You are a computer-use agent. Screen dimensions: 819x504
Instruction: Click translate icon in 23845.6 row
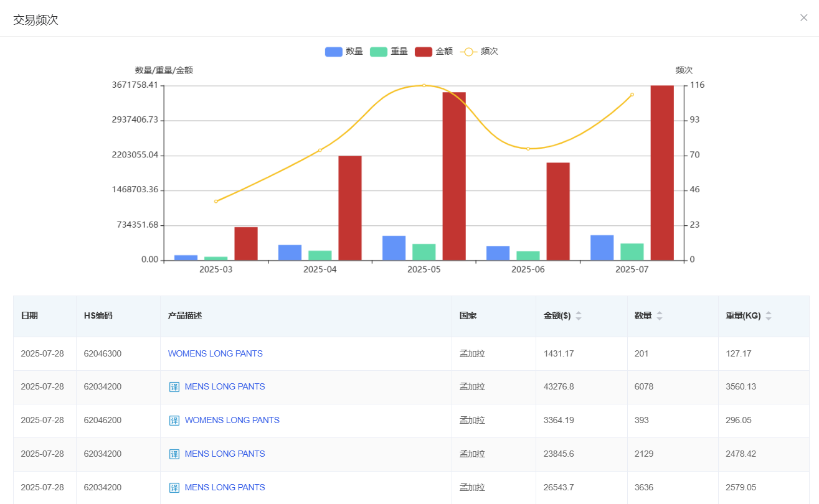pos(174,454)
